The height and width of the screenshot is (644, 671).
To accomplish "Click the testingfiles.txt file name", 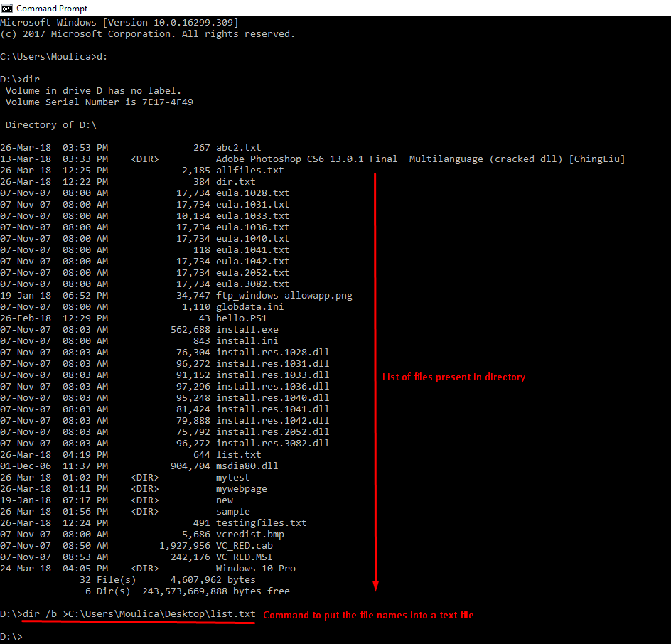I will 261,523.
